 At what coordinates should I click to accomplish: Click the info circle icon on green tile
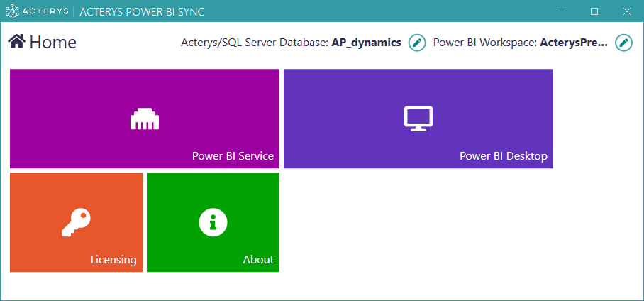[213, 222]
